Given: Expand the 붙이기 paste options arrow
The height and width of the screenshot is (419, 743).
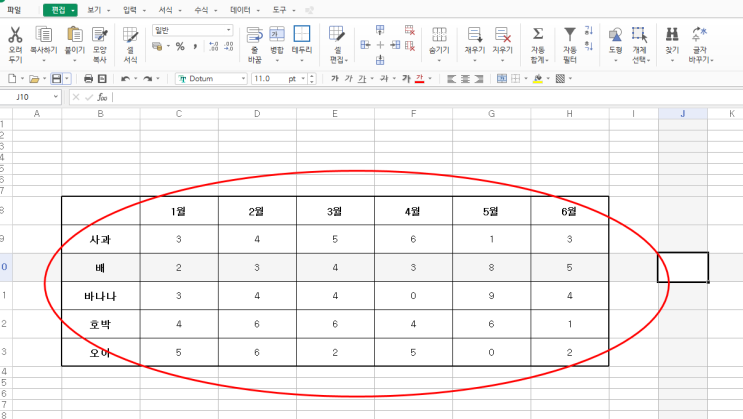Looking at the screenshot, I should click(74, 61).
